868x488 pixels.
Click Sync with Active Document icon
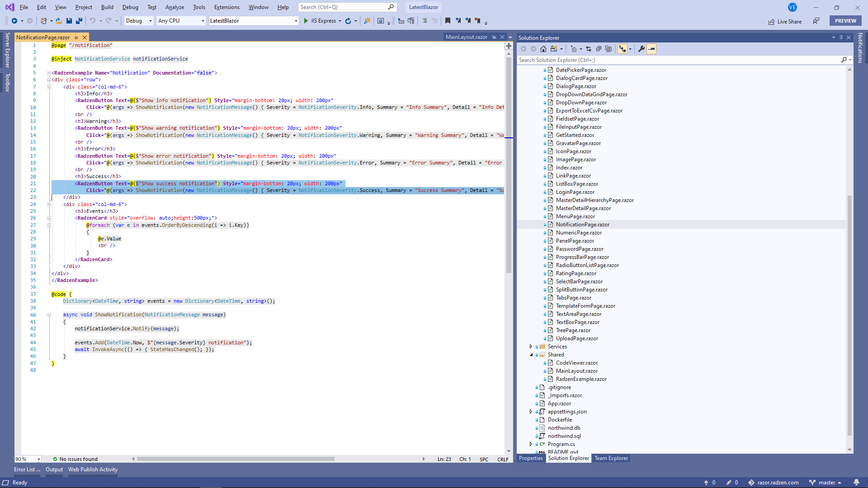tap(589, 49)
